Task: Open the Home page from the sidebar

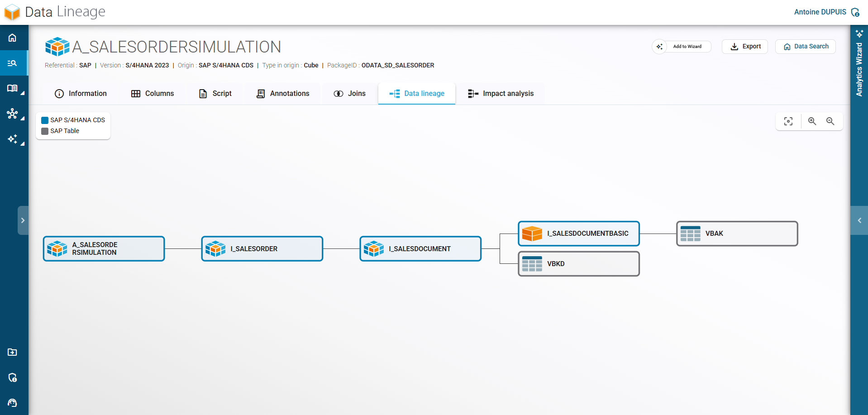Action: point(12,38)
